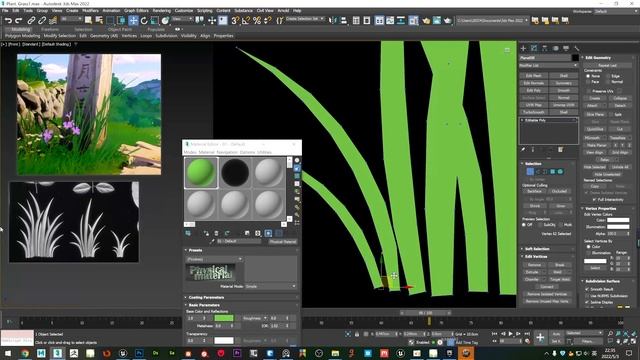Viewport: 640px width, 360px height.
Task: Click Vertex Color white swatch
Action: coord(618,220)
